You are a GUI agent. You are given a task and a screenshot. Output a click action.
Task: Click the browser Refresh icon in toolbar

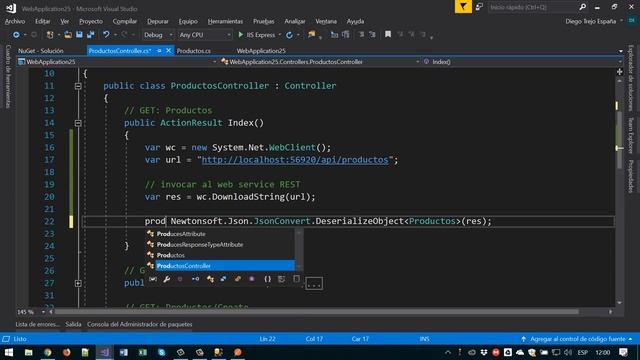tap(289, 35)
